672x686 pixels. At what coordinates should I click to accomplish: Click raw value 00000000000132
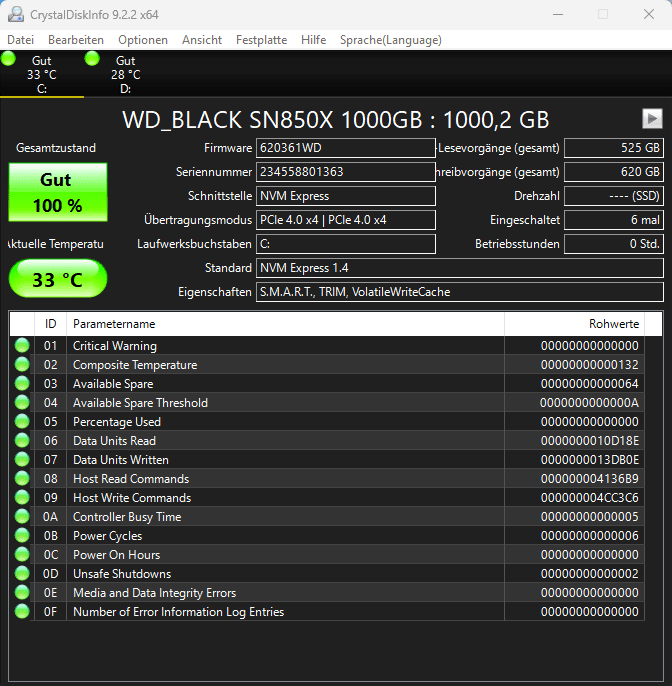(x=589, y=364)
